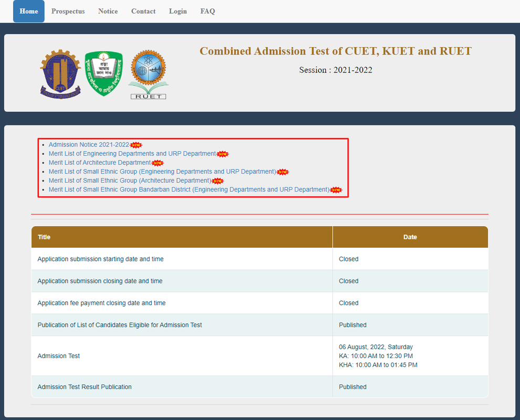This screenshot has width=520, height=420.
Task: Click Closed status for submission closing date
Action: point(348,281)
